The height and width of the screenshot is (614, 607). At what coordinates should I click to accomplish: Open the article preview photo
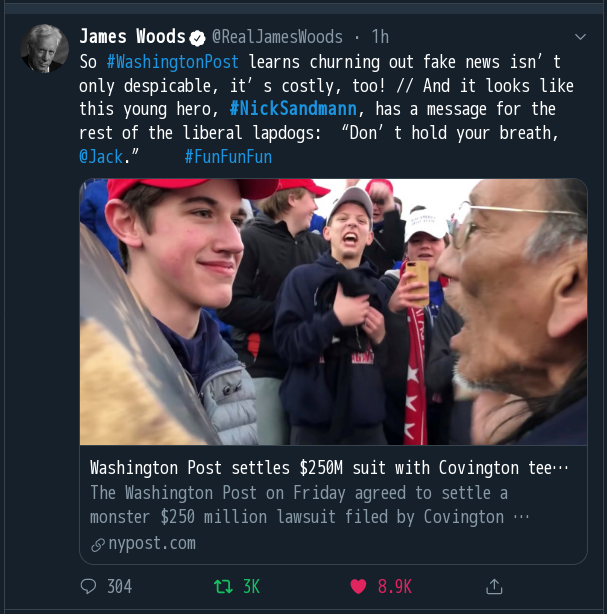pyautogui.click(x=333, y=311)
